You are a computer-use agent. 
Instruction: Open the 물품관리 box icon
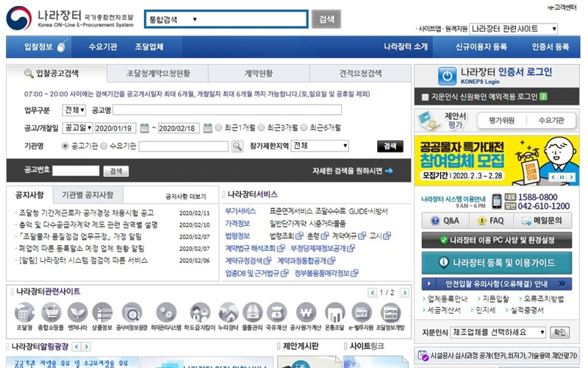coord(252,312)
